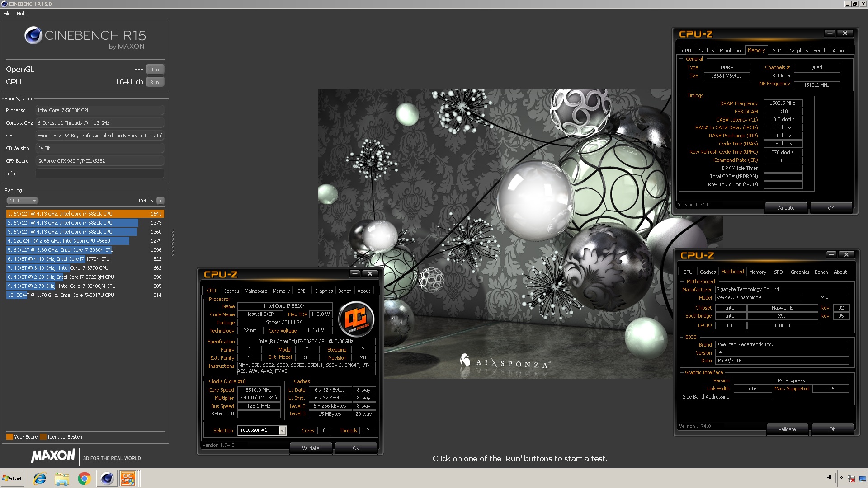Open Windows Explorer folder icon in taskbar
The height and width of the screenshot is (488, 868).
point(62,478)
